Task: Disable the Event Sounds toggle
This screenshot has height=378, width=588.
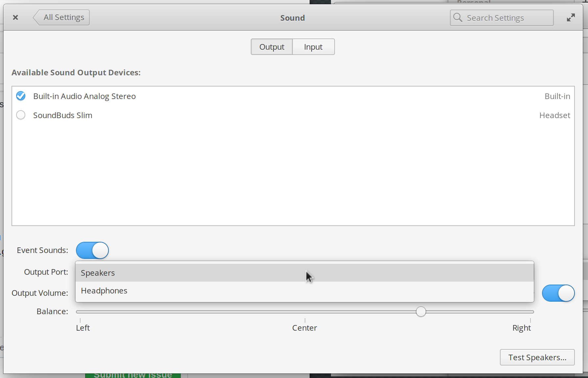Action: (x=92, y=250)
